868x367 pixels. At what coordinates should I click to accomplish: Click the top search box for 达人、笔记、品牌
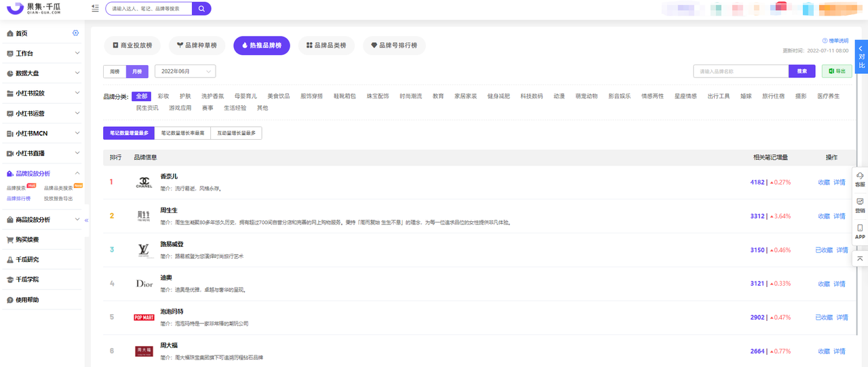[149, 9]
